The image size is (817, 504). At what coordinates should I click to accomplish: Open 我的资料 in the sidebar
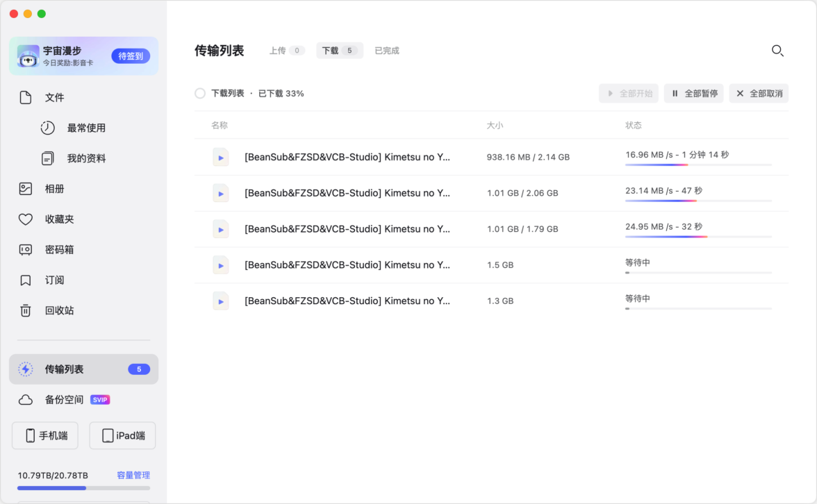86,158
